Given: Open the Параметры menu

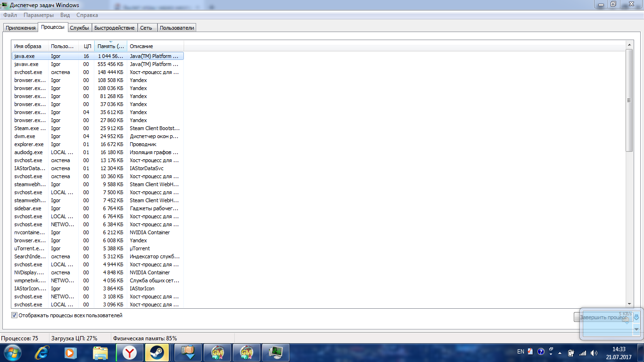Looking at the screenshot, I should pos(38,15).
